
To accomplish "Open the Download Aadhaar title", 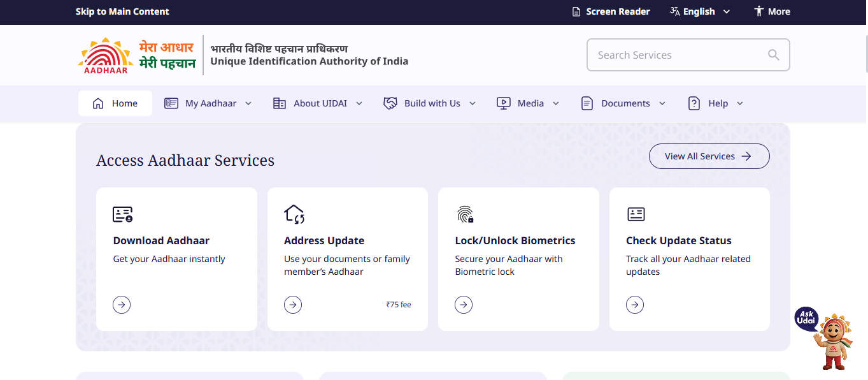I will pyautogui.click(x=161, y=240).
